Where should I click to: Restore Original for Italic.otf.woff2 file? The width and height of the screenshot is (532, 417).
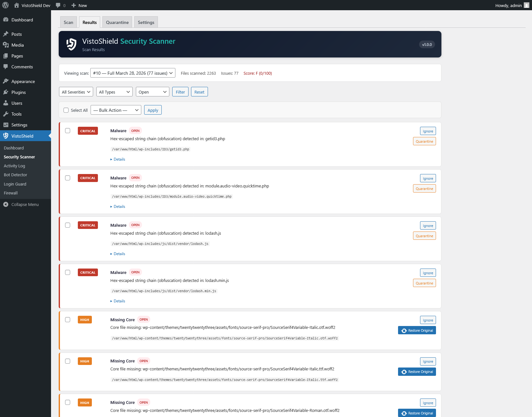click(x=417, y=330)
